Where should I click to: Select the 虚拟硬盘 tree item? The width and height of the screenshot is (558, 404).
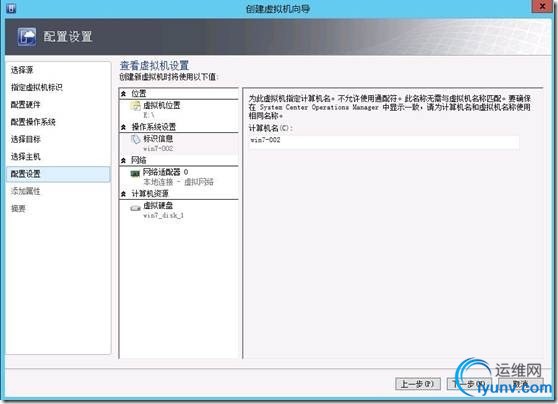tap(179, 210)
